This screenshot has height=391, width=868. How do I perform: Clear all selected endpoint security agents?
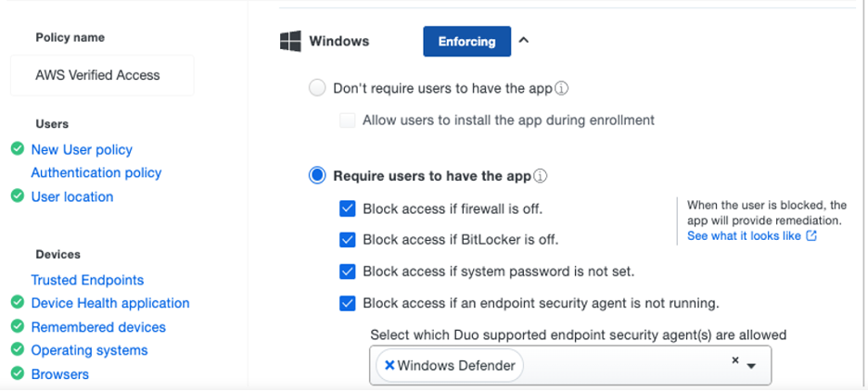click(734, 360)
